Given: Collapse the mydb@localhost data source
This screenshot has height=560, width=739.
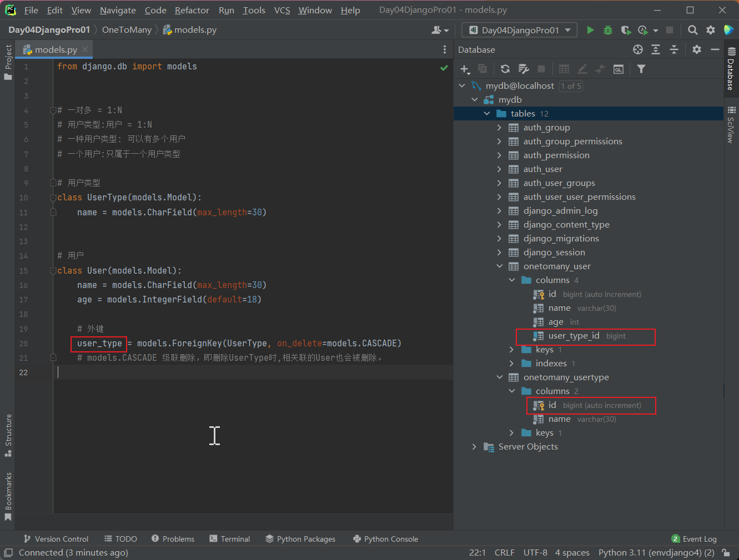Looking at the screenshot, I should [x=462, y=85].
